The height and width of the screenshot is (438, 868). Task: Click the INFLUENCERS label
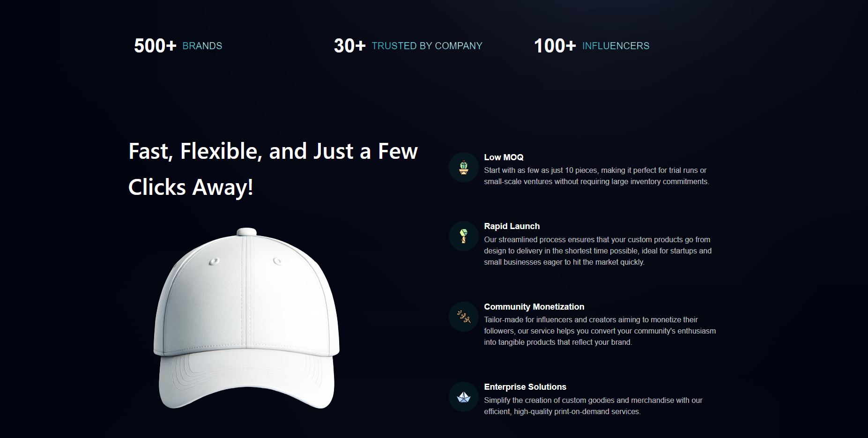pyautogui.click(x=616, y=46)
